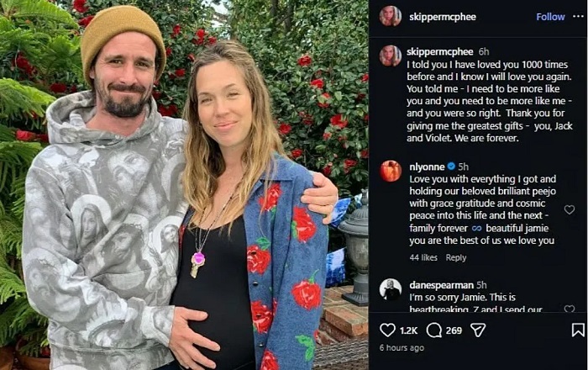Open comments via the speech bubble icon
This screenshot has height=370, width=588.
tap(434, 330)
